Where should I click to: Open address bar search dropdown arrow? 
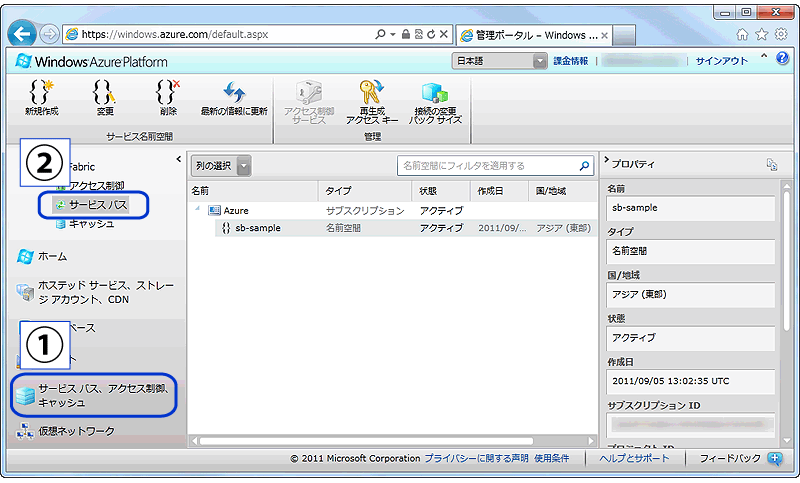(x=393, y=34)
